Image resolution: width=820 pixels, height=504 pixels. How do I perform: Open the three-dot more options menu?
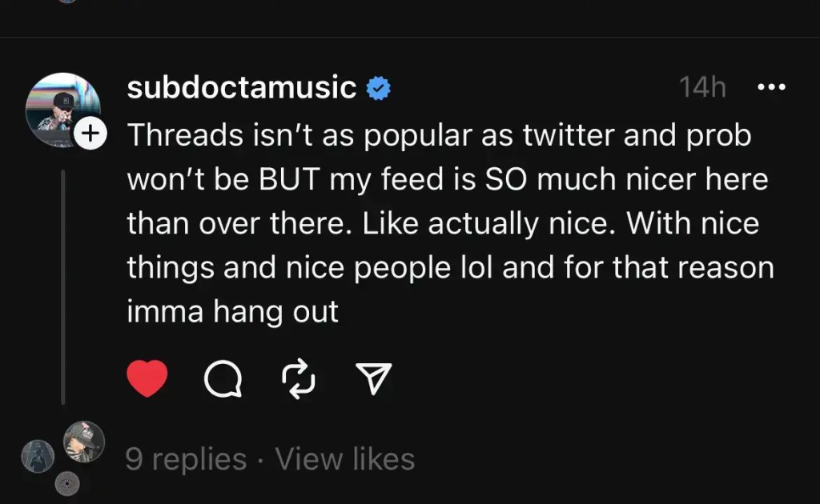click(771, 87)
